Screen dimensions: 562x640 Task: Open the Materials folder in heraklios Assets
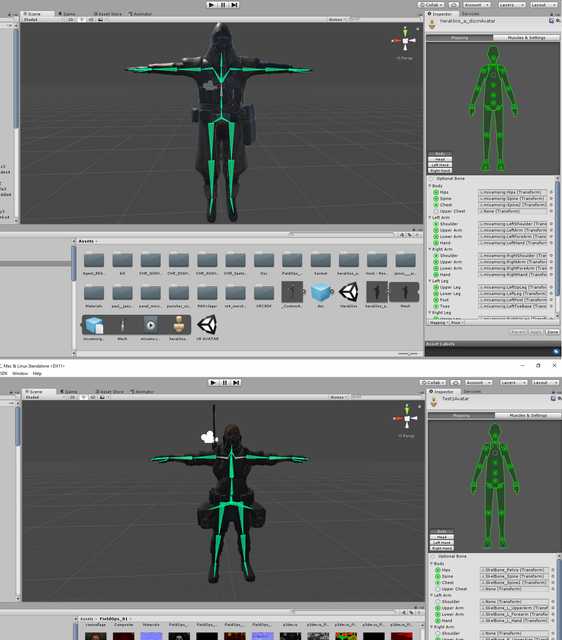click(94, 296)
